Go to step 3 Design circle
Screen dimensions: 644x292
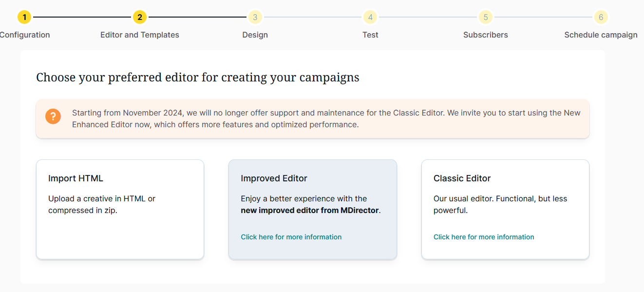pos(255,18)
